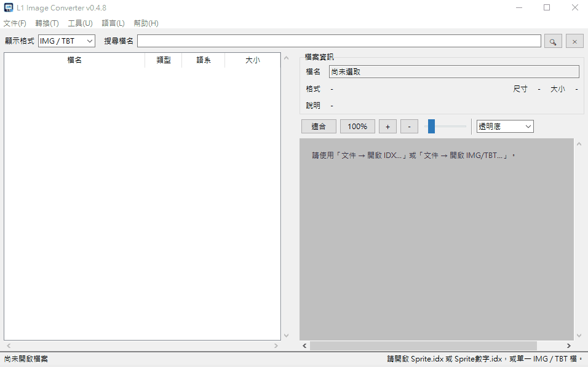This screenshot has height=367, width=588.
Task: Maximize the L1 Image Converter window
Action: (547, 7)
